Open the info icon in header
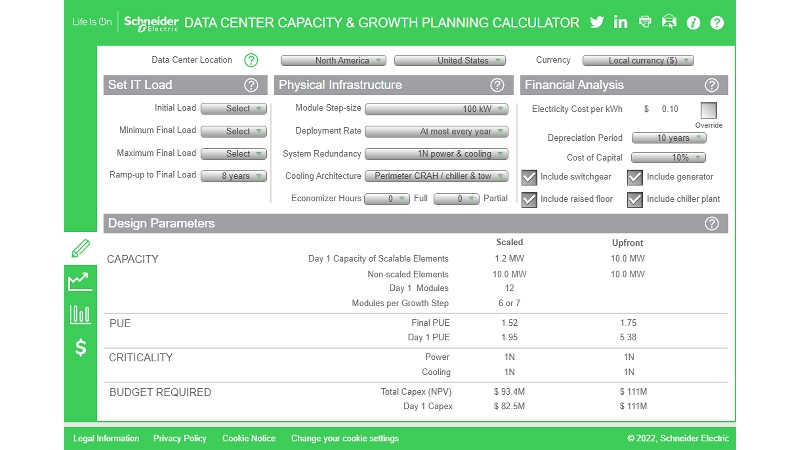This screenshot has width=800, height=450. 693,22
